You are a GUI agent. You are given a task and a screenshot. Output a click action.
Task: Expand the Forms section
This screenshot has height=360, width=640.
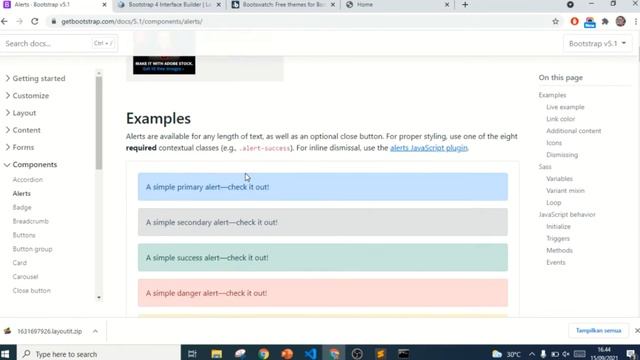[19, 147]
